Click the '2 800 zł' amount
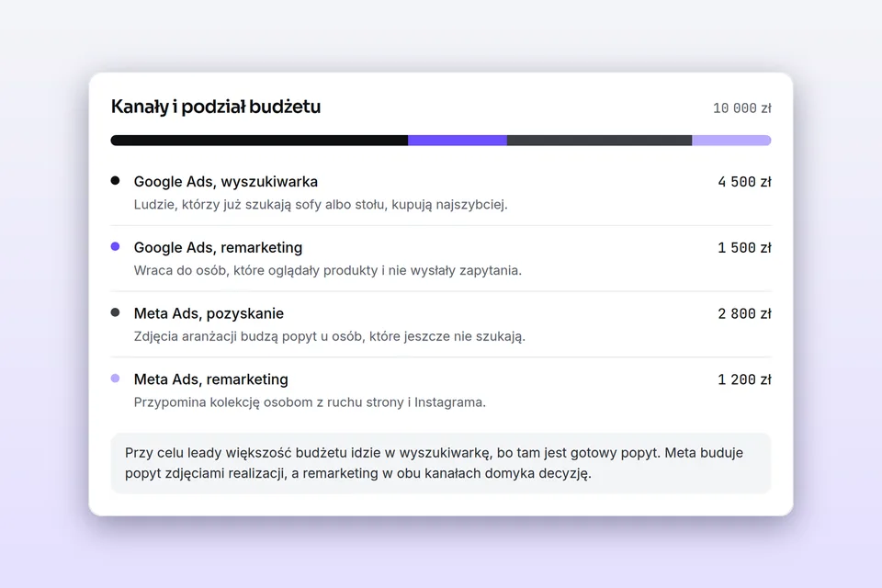882x588 pixels. click(x=744, y=313)
